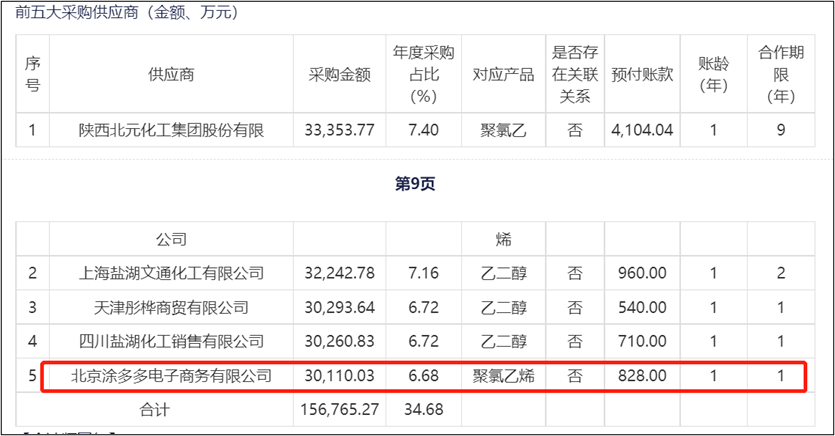Click 否 in 北京涂多多 row
This screenshot has width=835, height=436.
[x=575, y=376]
